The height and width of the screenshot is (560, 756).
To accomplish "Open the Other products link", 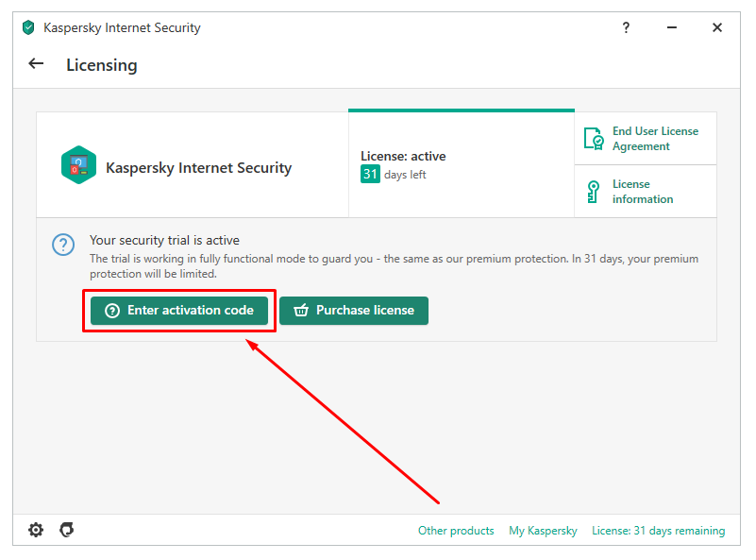I will 456,531.
